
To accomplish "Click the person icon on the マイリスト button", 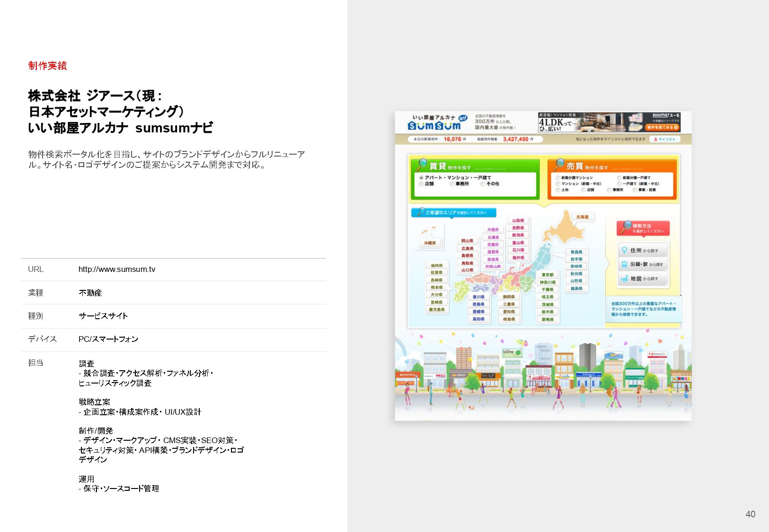I will (x=655, y=140).
